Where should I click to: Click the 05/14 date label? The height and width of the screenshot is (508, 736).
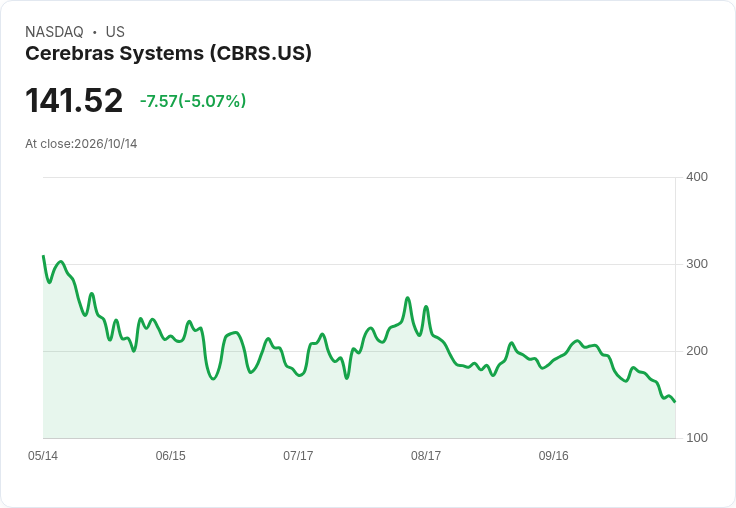click(43, 455)
